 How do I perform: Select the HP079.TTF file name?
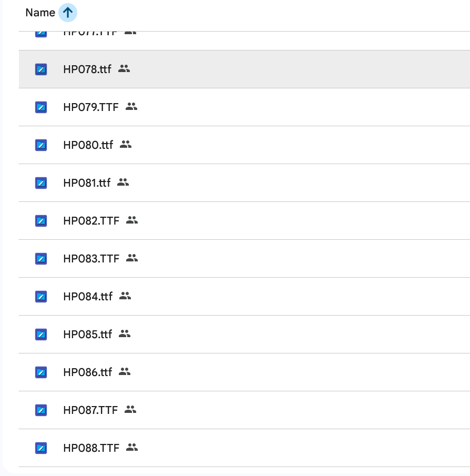pos(91,107)
